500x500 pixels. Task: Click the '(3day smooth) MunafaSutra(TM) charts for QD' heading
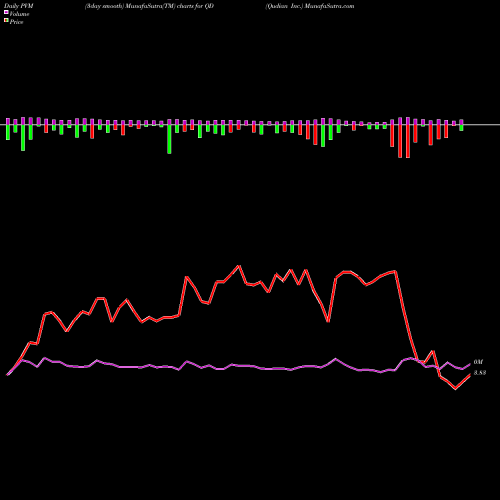click(x=149, y=6)
